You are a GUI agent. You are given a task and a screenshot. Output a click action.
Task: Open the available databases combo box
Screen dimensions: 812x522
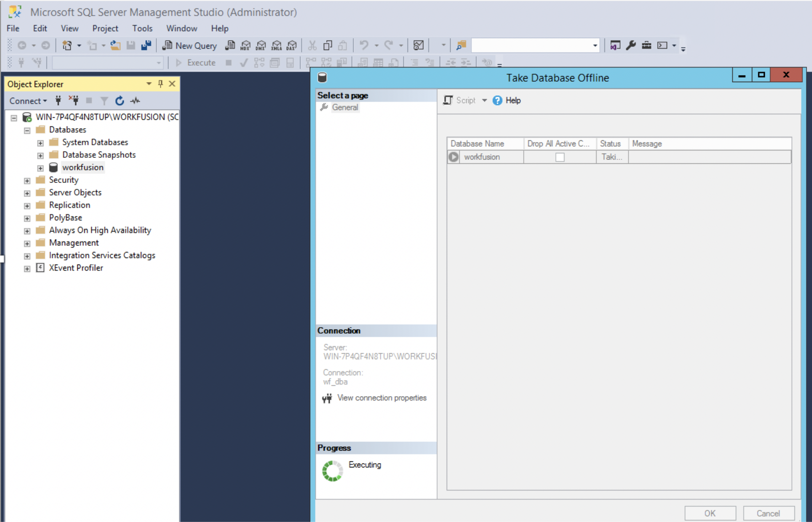coord(108,63)
